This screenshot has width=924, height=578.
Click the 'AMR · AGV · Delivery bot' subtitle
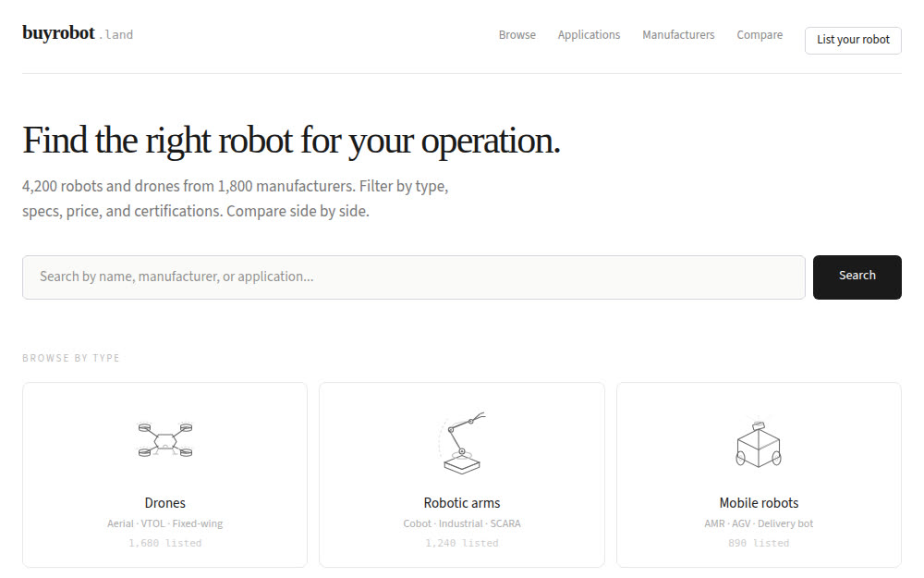[x=759, y=523]
